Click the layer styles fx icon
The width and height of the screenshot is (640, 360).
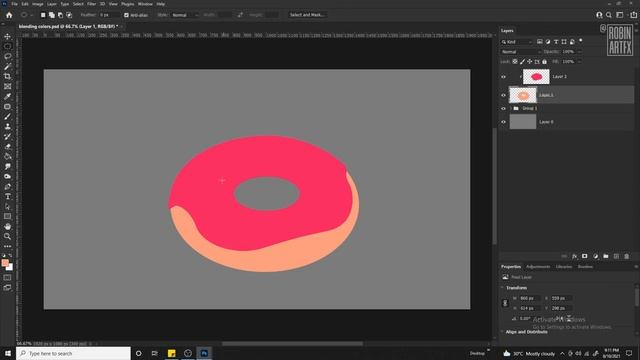point(574,256)
